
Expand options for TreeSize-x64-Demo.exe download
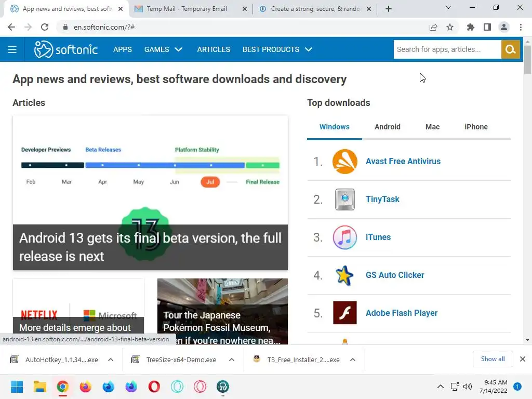[232, 360]
